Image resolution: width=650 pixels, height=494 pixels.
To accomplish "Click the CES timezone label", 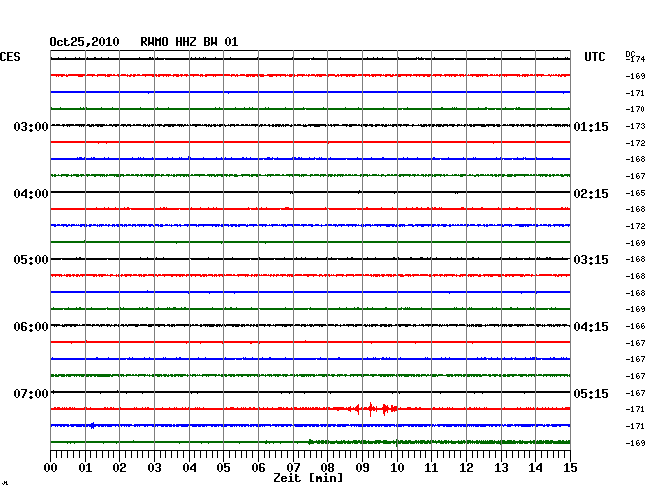I will coord(10,57).
